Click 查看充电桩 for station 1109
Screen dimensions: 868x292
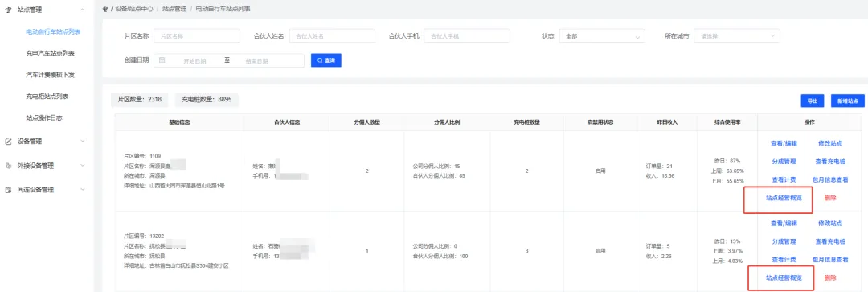829,162
